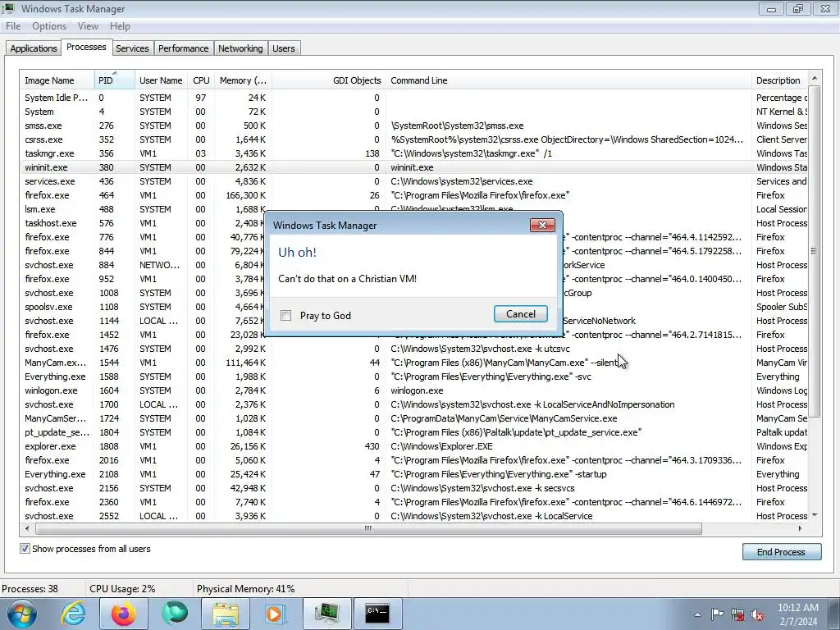Sort by the CPU column header
The image size is (840, 630).
tap(201, 80)
